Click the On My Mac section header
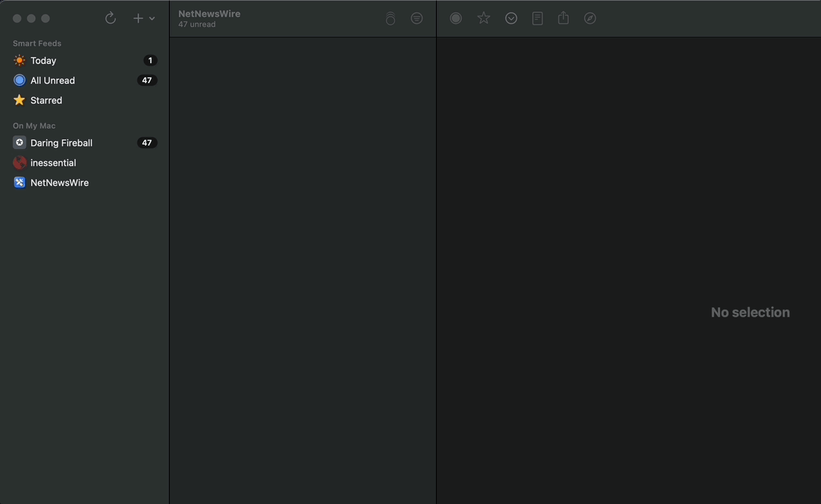 coord(34,126)
